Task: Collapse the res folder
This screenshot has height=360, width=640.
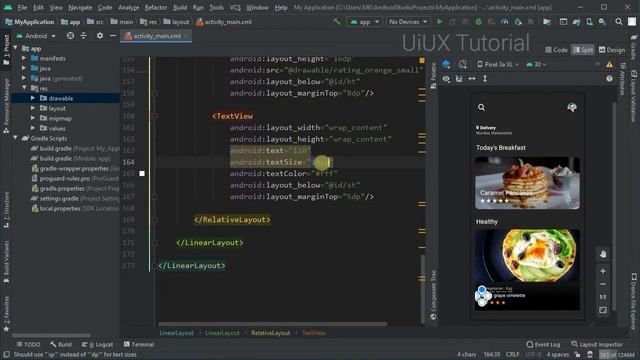Action: [24, 88]
